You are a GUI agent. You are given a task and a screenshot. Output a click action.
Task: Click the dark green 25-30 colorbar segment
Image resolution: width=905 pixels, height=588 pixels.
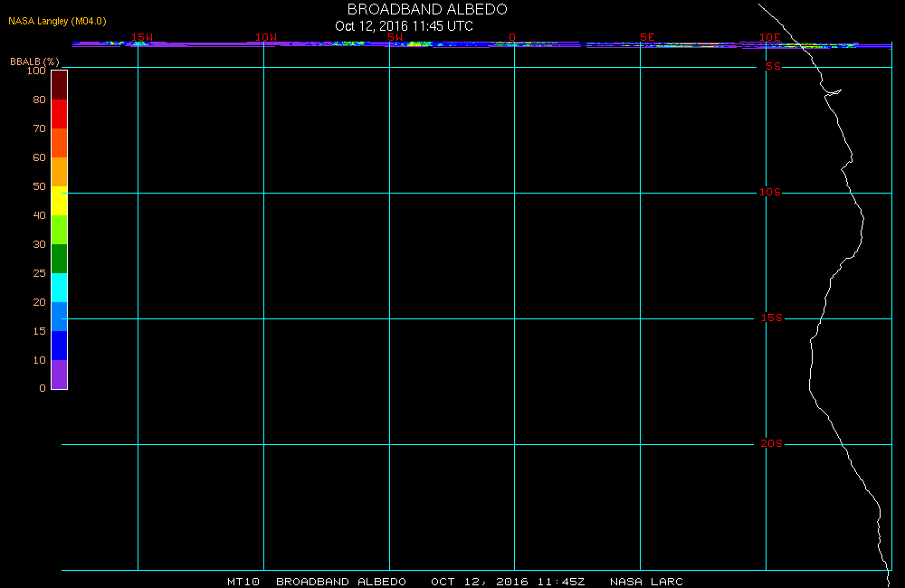tap(60, 259)
